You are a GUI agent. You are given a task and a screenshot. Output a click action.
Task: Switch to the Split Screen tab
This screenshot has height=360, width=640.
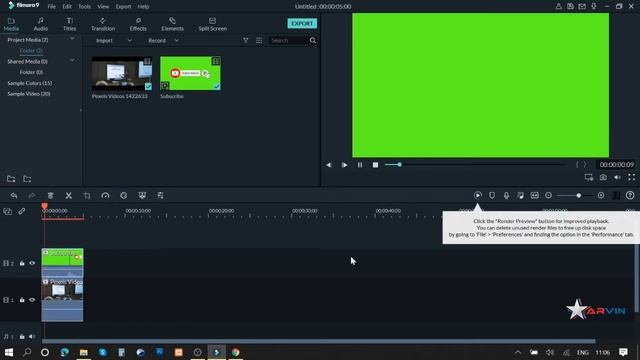[212, 24]
